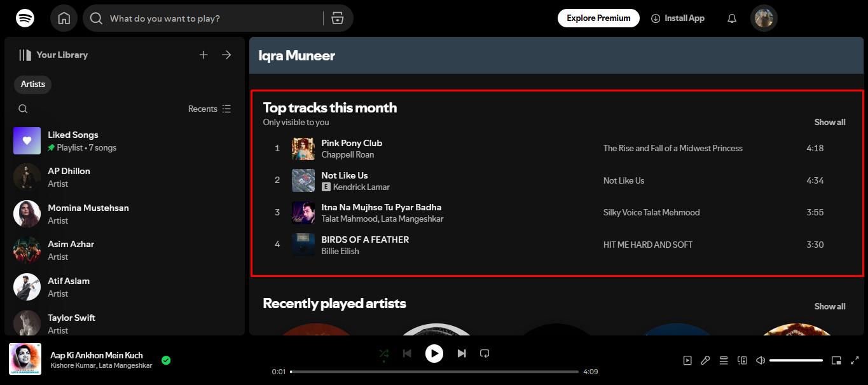This screenshot has height=385, width=868.
Task: Toggle shuffle off
Action: tap(384, 353)
